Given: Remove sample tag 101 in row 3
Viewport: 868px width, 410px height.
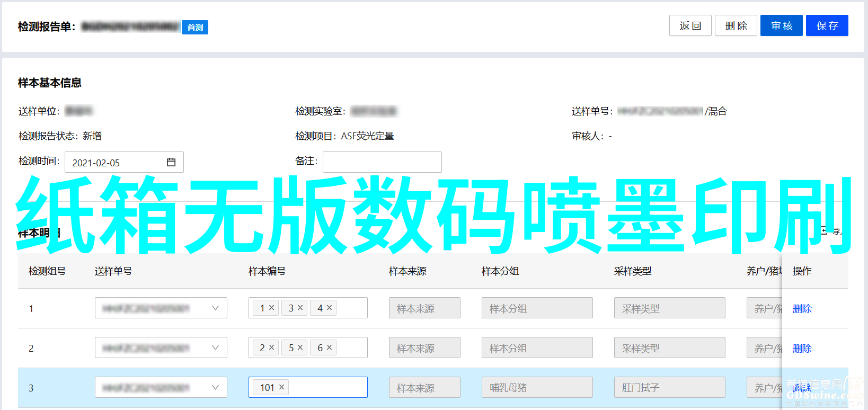Looking at the screenshot, I should click(281, 387).
